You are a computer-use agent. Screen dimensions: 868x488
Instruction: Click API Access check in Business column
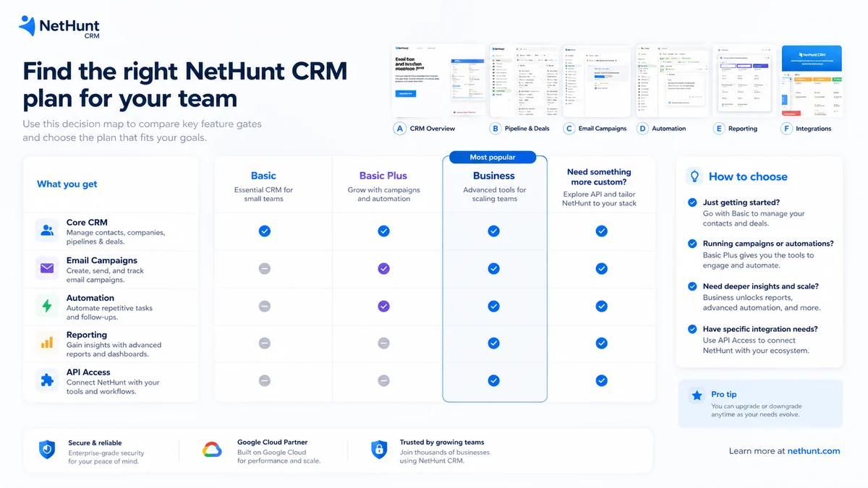pyautogui.click(x=493, y=380)
